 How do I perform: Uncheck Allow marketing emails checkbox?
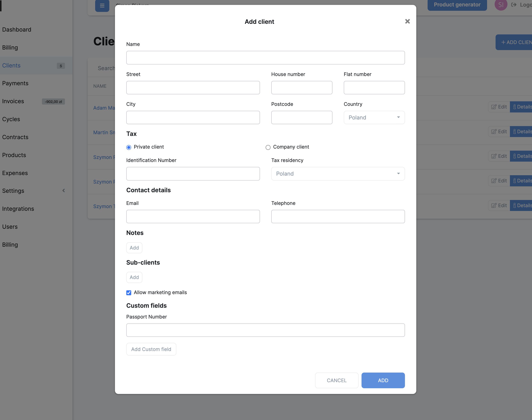(x=129, y=293)
